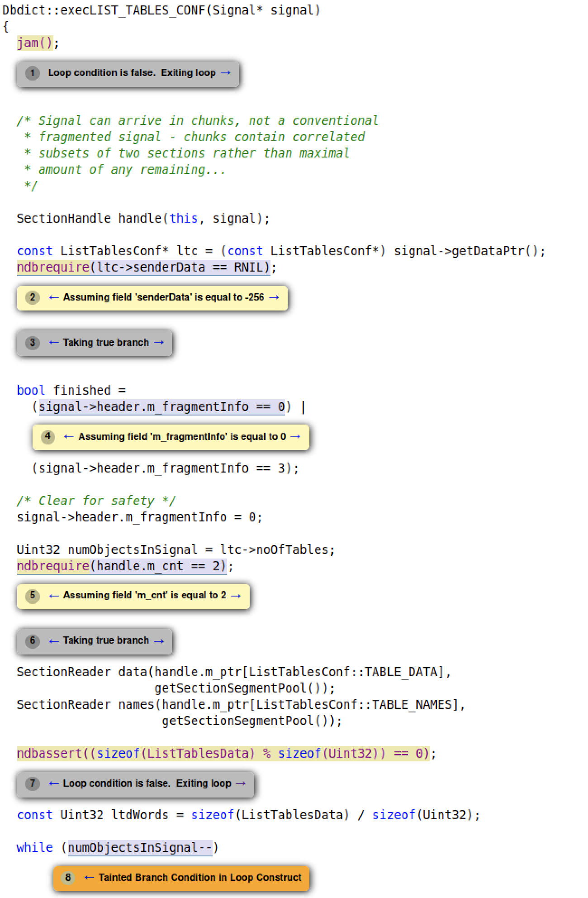Click the right arrow after 'equal to -256'

pyautogui.click(x=274, y=297)
